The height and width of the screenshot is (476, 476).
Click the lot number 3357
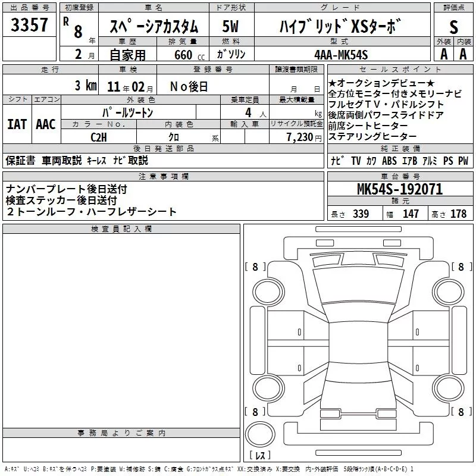pos(29,25)
